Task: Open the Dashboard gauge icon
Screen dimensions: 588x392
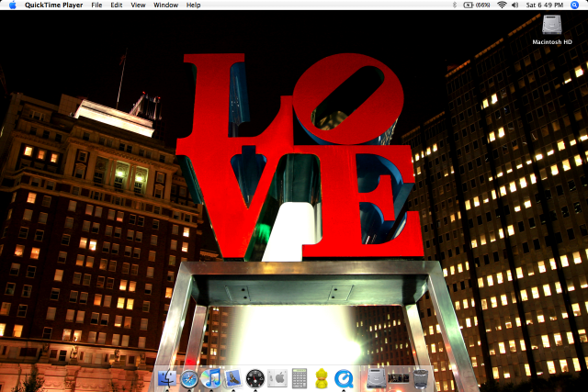Action: [255, 377]
